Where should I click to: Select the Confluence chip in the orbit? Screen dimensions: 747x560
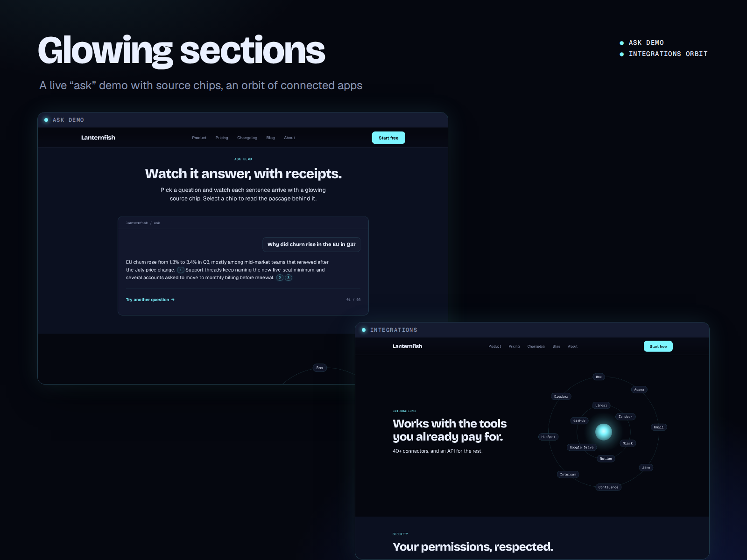(x=608, y=487)
